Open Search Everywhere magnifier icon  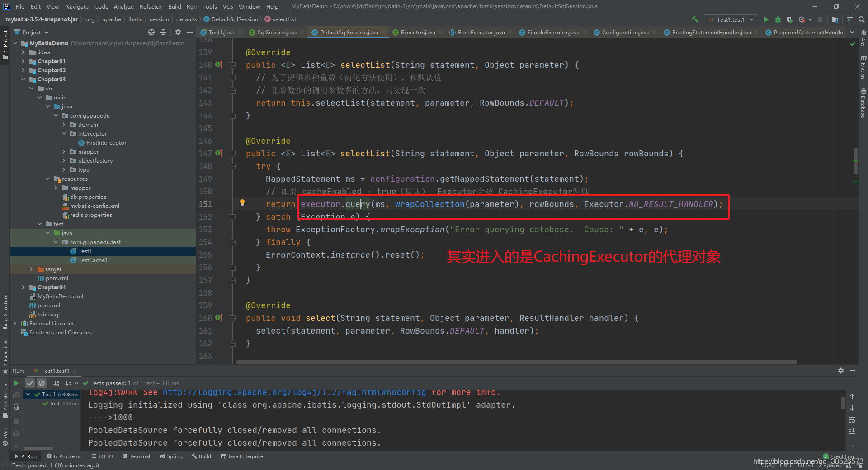[x=862, y=19]
